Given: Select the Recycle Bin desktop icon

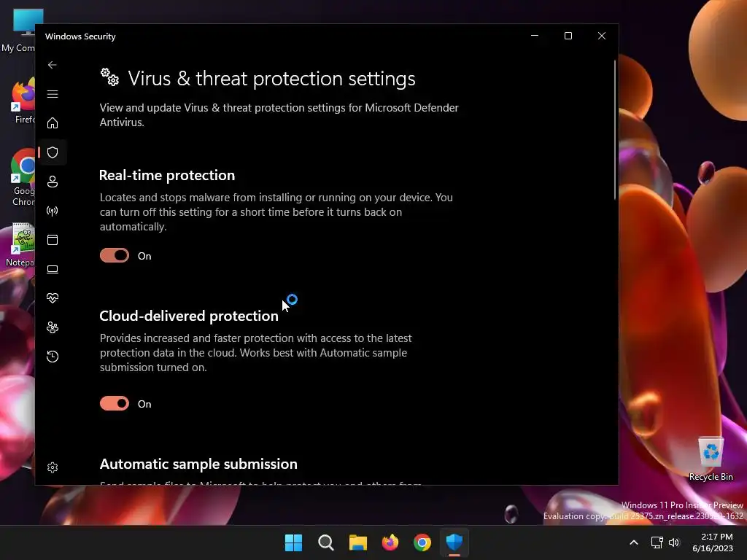Looking at the screenshot, I should tap(711, 459).
